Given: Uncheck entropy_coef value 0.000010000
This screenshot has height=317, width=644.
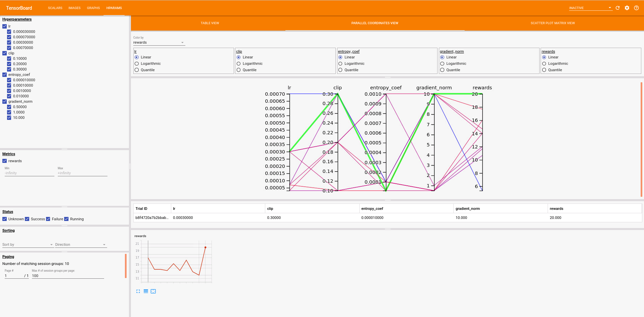Looking at the screenshot, I should click(9, 80).
